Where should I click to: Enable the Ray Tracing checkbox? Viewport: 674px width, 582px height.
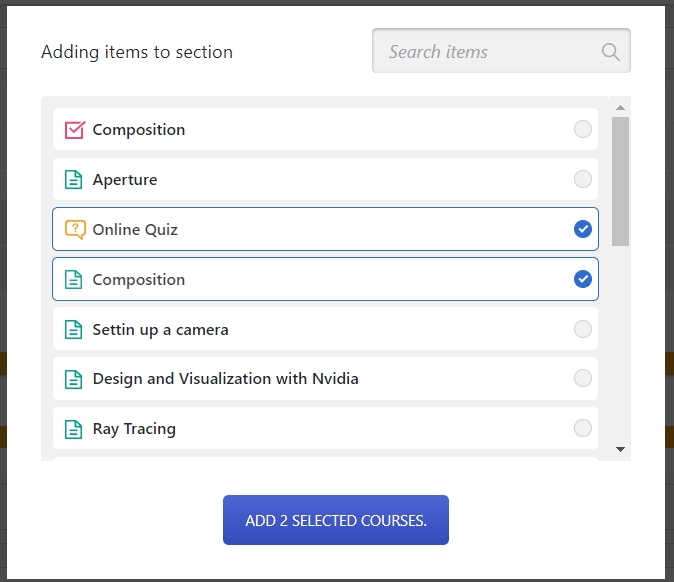coord(583,428)
